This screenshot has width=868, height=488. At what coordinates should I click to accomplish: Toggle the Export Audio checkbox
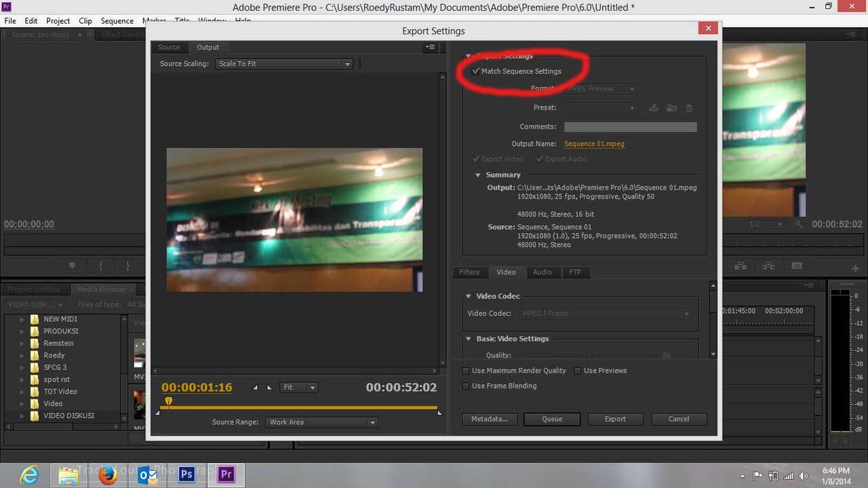540,159
